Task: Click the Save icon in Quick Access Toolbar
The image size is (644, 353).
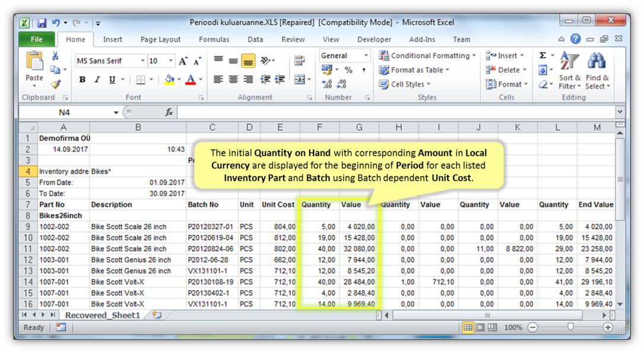Action: [x=42, y=23]
